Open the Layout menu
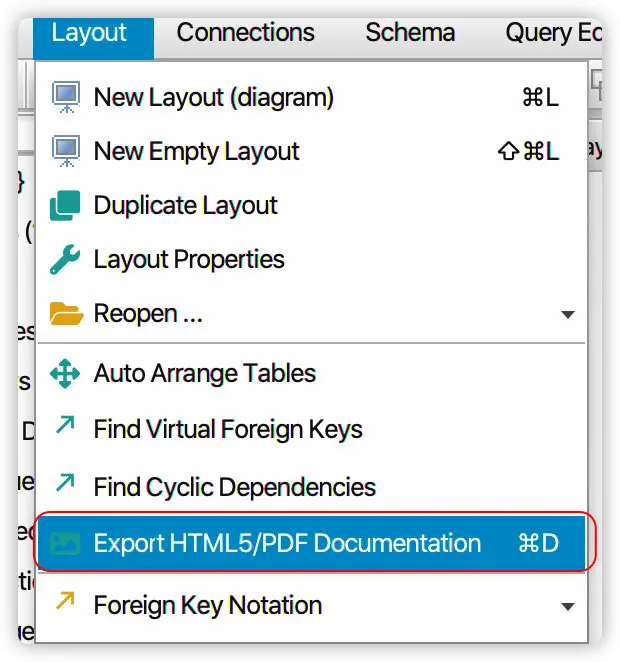 coord(89,32)
